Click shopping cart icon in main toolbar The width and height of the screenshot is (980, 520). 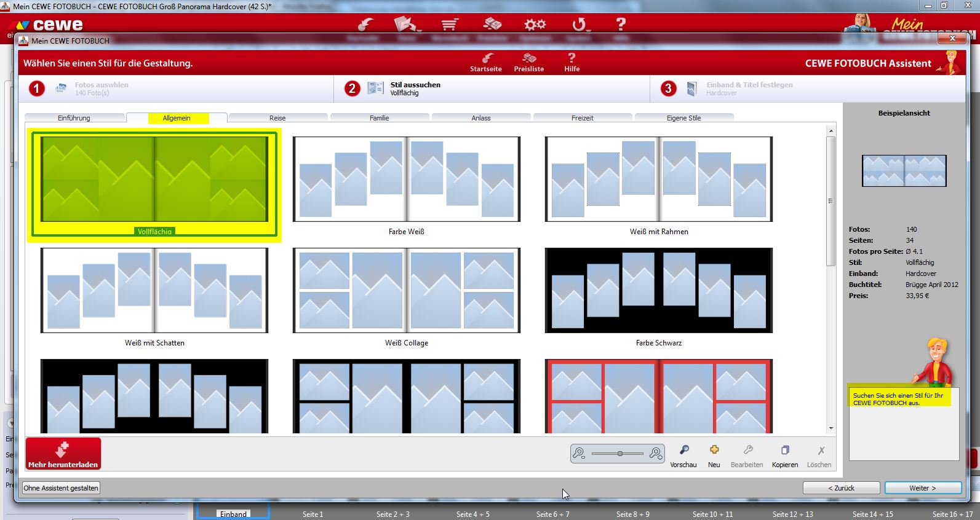pos(450,25)
